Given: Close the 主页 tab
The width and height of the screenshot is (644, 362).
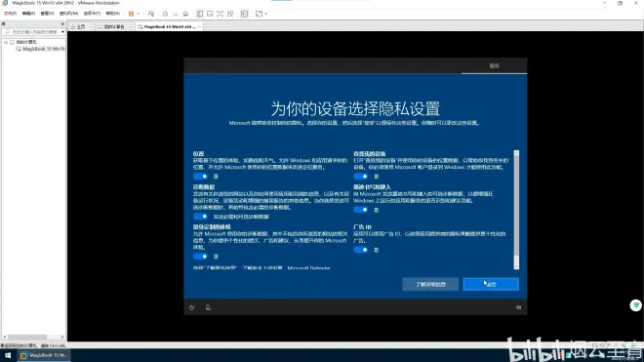Looking at the screenshot, I should (x=91, y=26).
